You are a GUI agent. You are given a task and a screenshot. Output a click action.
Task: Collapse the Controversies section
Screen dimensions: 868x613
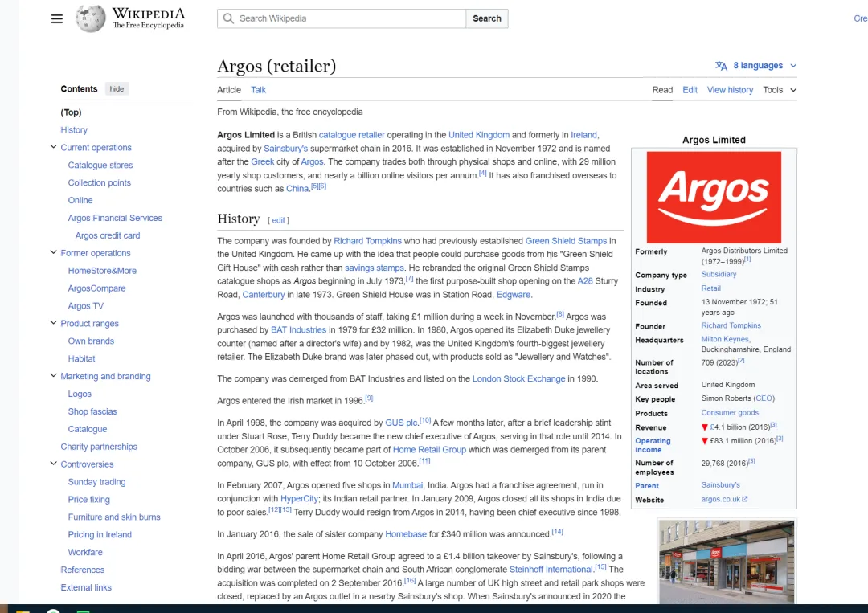tap(53, 463)
